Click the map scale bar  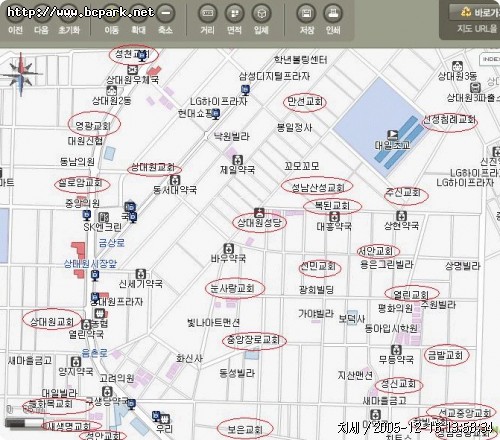24,423
